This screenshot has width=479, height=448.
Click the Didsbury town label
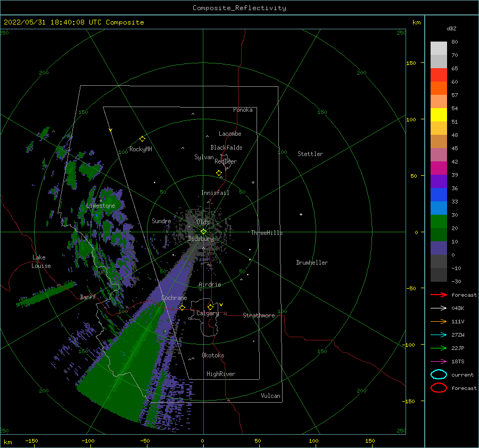201,239
